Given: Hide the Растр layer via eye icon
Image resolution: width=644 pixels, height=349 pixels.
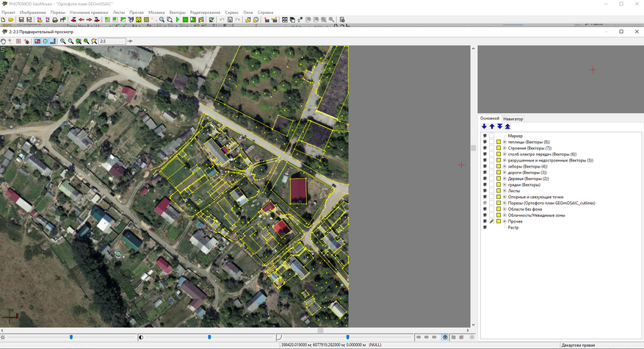Looking at the screenshot, I should 485,227.
